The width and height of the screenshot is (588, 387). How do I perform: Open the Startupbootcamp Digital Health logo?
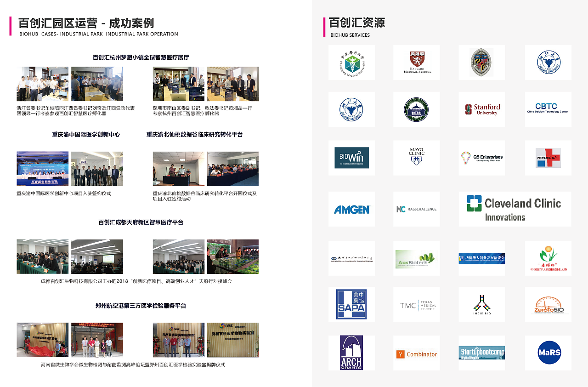481,353
